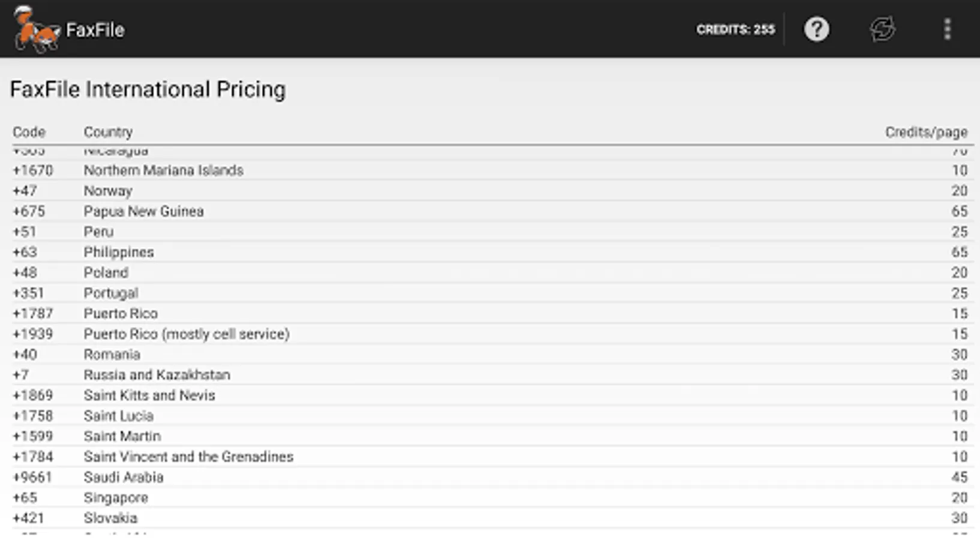Click the FaxFile app title

95,30
